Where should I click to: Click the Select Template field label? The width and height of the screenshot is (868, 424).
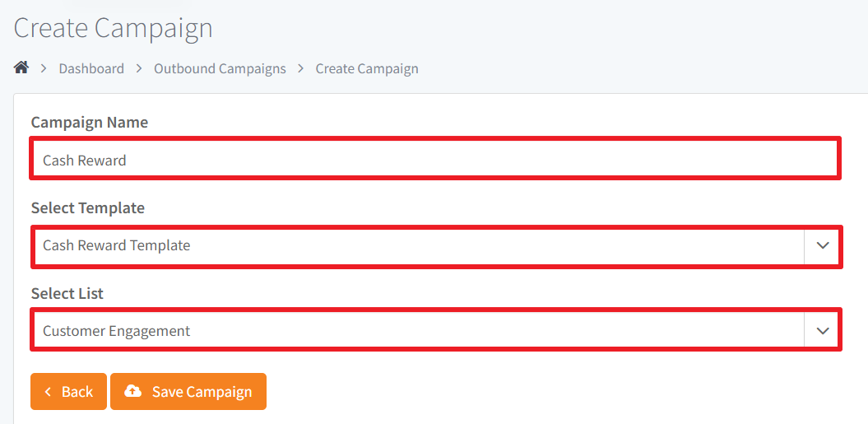point(88,207)
